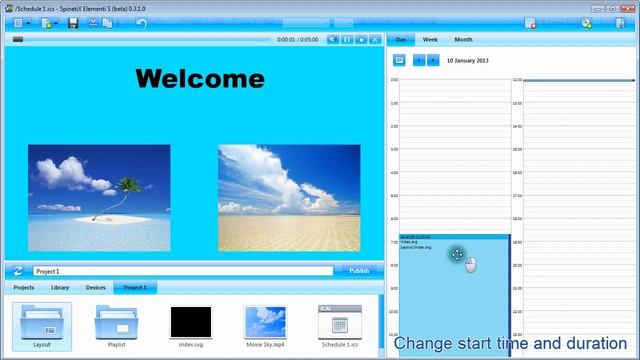Click the new document icon

(x=46, y=23)
